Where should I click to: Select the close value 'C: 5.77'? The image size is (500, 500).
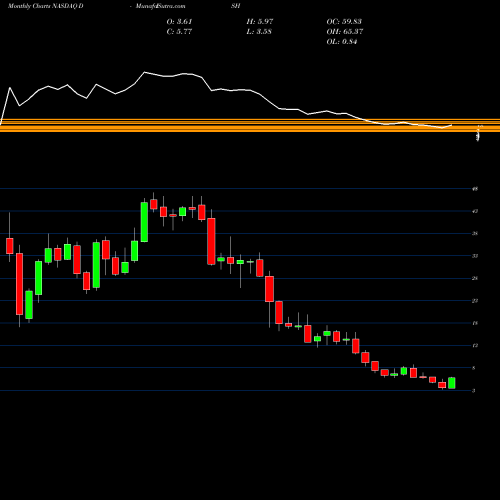click(x=179, y=32)
